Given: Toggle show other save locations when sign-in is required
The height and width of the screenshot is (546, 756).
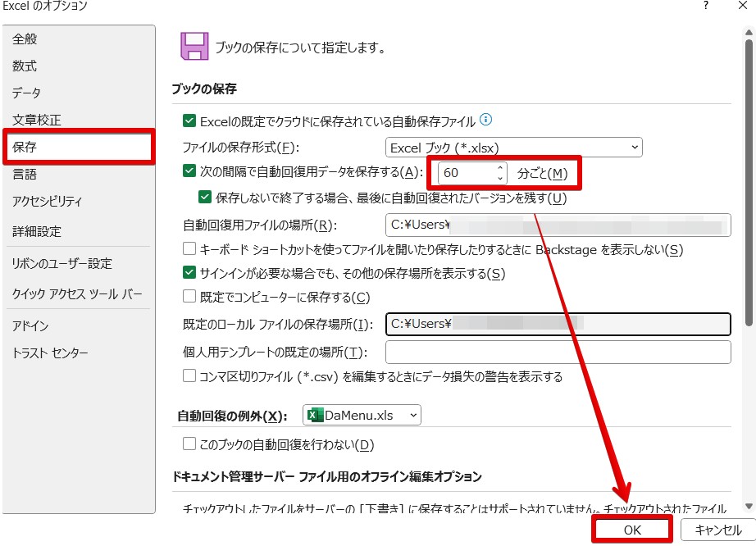Looking at the screenshot, I should click(x=189, y=272).
